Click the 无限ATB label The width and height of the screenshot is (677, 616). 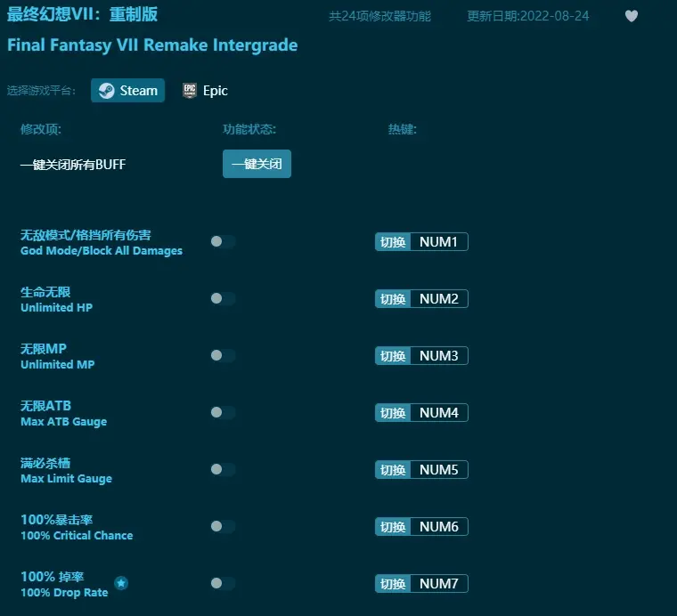coord(45,406)
